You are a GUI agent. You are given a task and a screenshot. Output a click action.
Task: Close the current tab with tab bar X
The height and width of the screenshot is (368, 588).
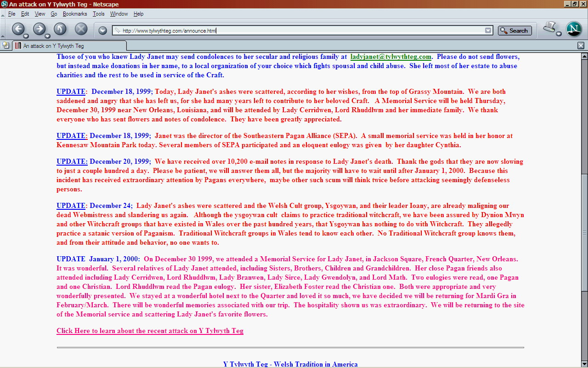581,46
